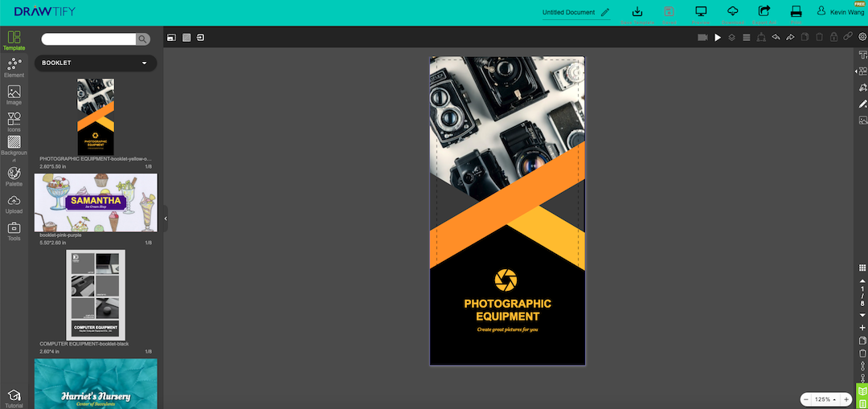Click the link chain icon

(x=848, y=37)
